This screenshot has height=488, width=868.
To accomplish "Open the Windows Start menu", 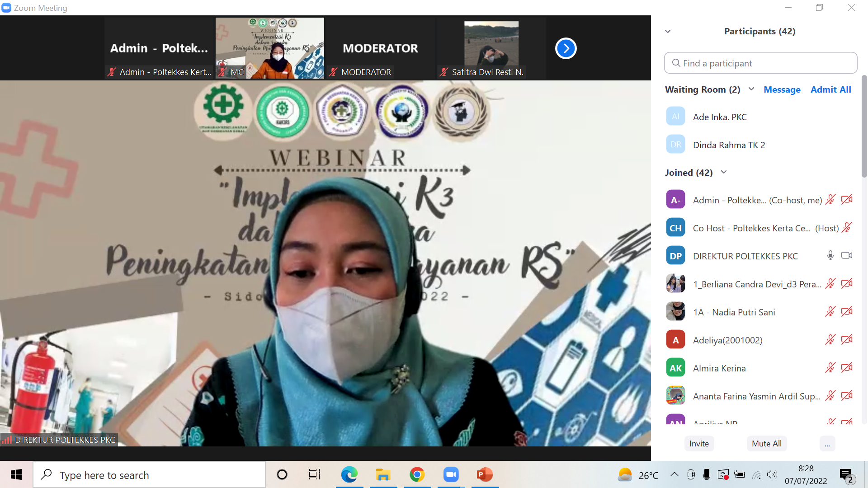I will (16, 474).
